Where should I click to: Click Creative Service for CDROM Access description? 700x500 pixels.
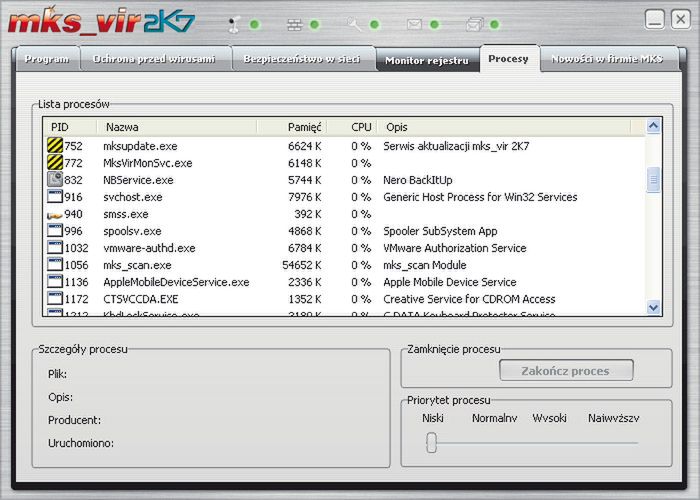469,299
